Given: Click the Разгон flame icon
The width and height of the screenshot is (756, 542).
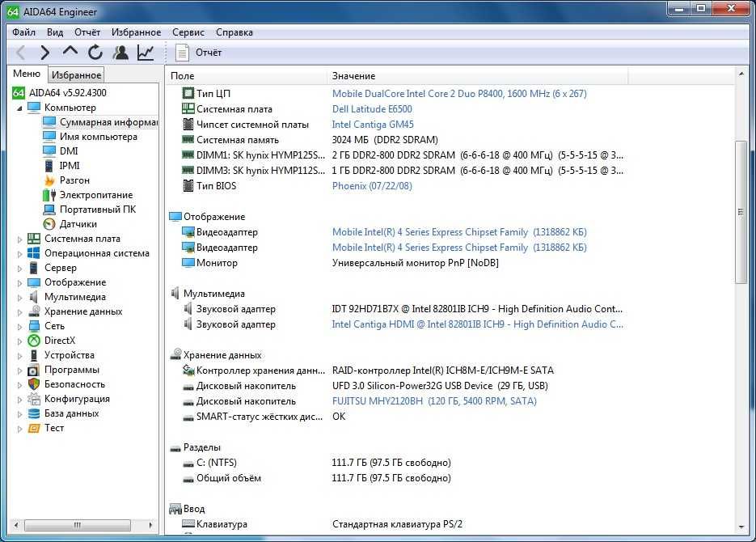Looking at the screenshot, I should pyautogui.click(x=49, y=180).
